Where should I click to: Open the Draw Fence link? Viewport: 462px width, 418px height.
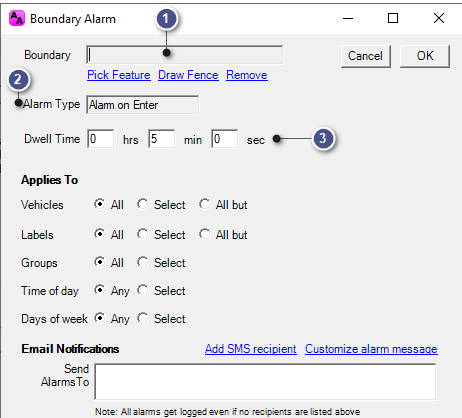[x=188, y=75]
